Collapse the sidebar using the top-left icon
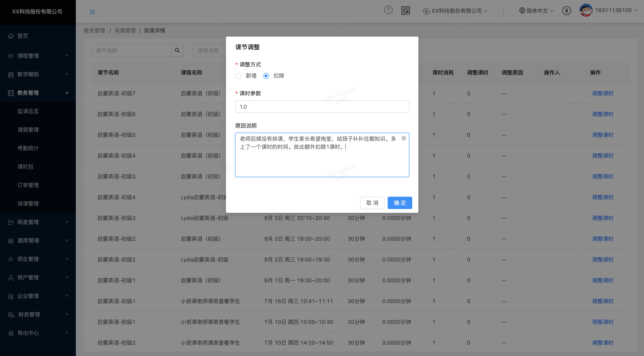This screenshot has width=644, height=356. point(92,12)
